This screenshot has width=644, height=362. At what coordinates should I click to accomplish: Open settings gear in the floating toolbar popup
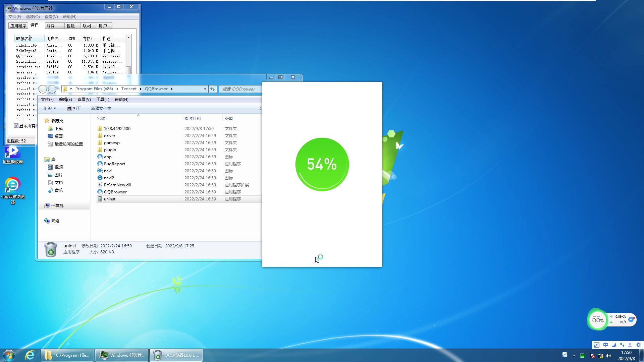tap(639, 345)
